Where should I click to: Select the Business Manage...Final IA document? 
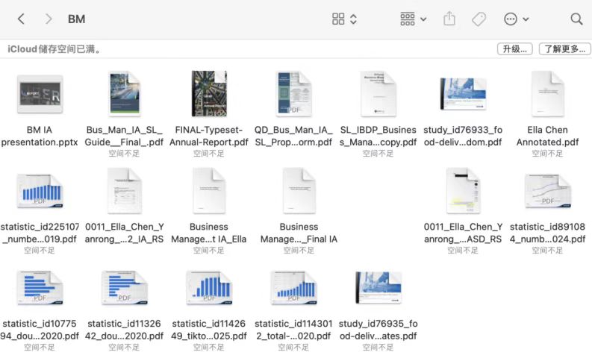299,192
